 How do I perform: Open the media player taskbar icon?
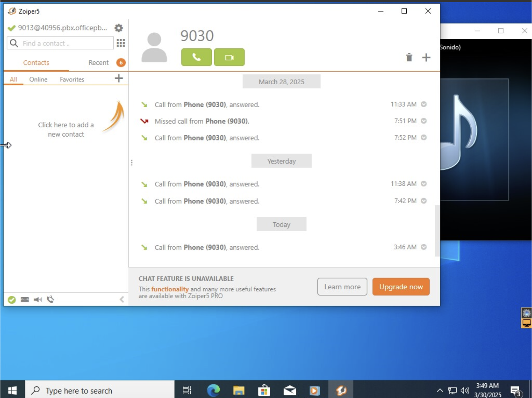(315, 390)
